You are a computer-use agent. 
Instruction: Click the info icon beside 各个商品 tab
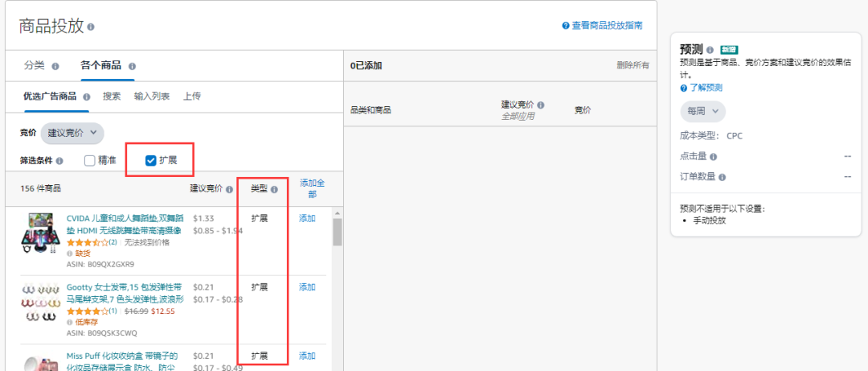132,66
